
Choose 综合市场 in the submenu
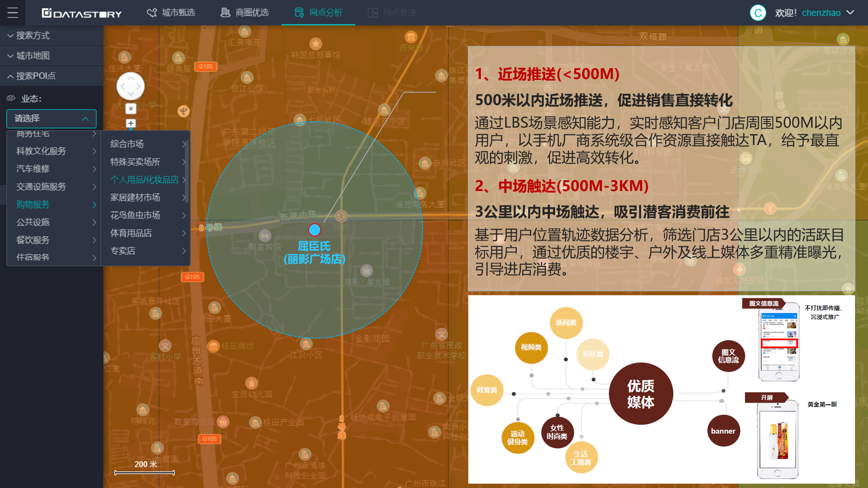pos(145,144)
